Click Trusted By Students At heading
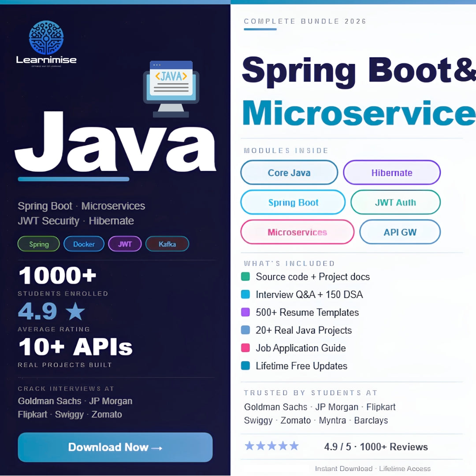This screenshot has width=476, height=476. tap(311, 393)
